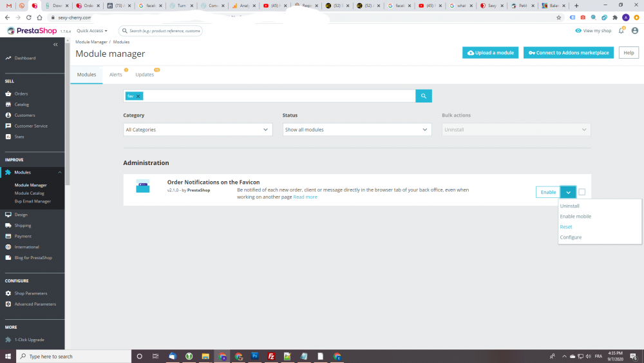The width and height of the screenshot is (644, 363).
Task: Click View my shop link
Action: (593, 31)
